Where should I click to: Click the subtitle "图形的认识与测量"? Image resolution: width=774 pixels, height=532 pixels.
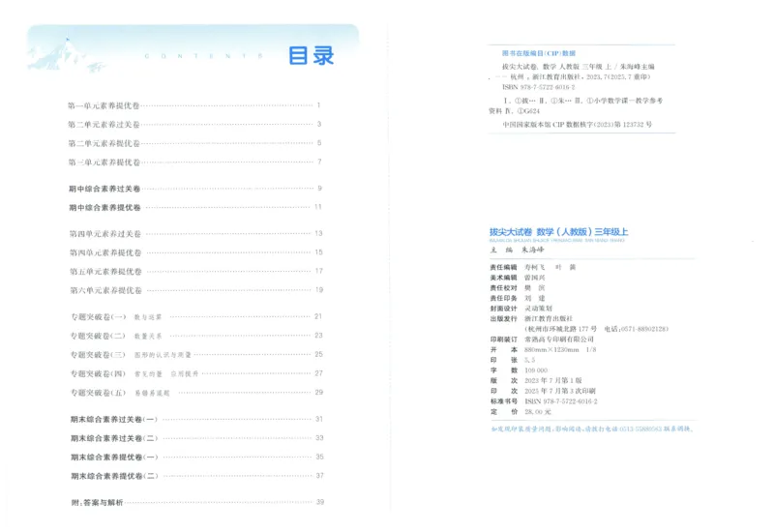[163, 355]
